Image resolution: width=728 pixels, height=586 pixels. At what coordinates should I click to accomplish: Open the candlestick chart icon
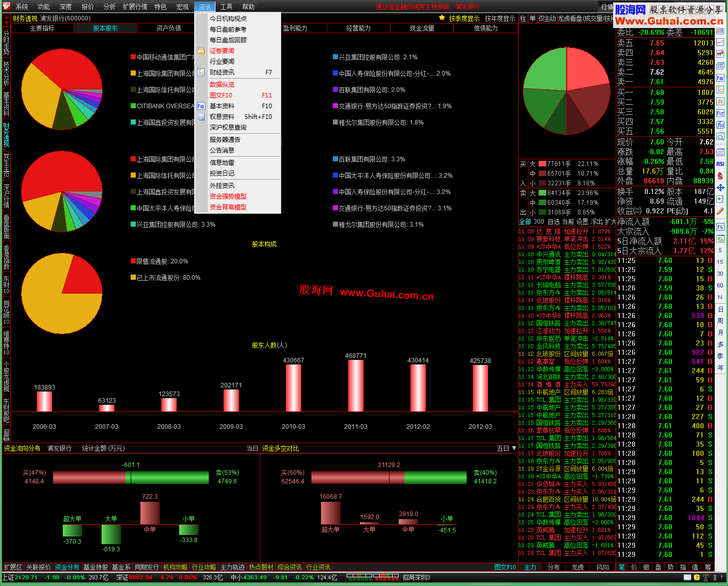pos(720,54)
